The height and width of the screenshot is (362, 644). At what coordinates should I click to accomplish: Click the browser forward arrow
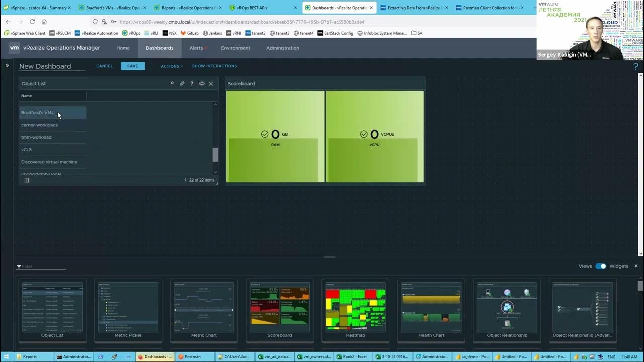click(20, 22)
